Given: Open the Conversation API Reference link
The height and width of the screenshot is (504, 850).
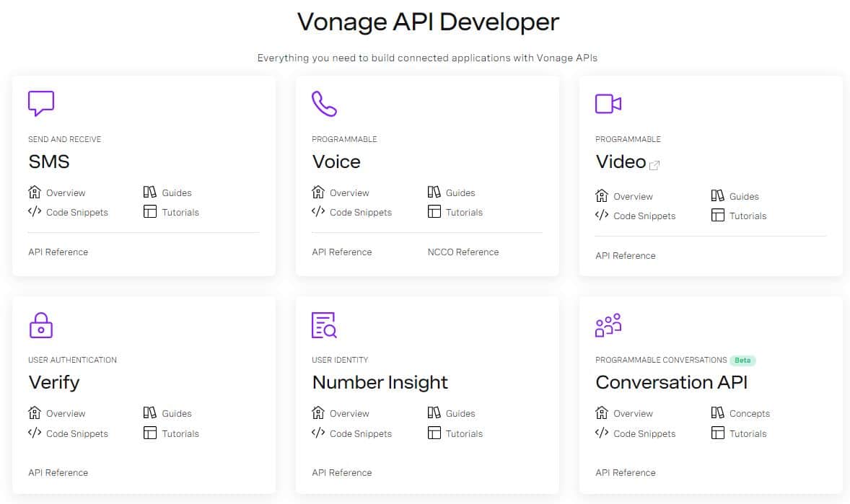Looking at the screenshot, I should pyautogui.click(x=626, y=472).
